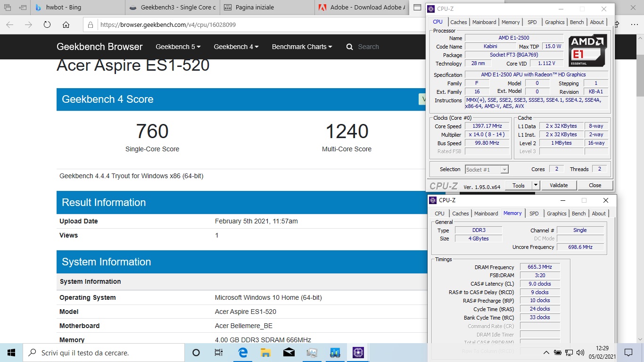The image size is (644, 362).
Task: Click the CPU-Z Tools button
Action: coord(519,185)
